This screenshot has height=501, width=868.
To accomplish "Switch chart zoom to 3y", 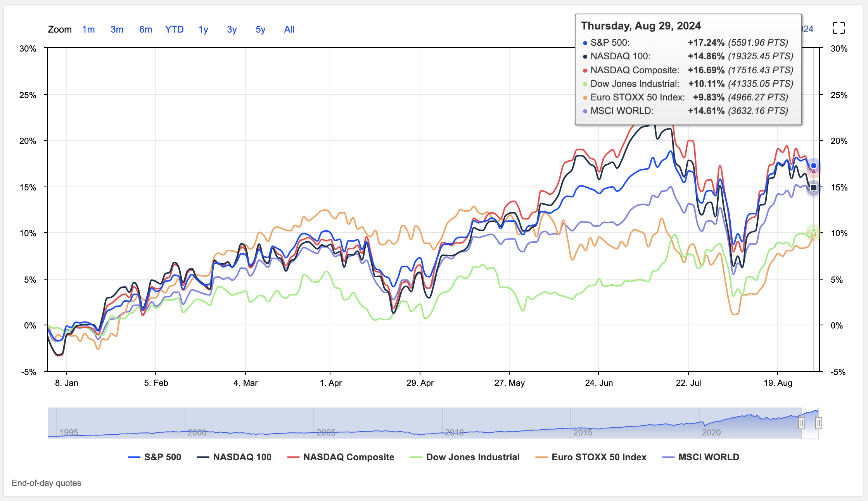I will [232, 29].
